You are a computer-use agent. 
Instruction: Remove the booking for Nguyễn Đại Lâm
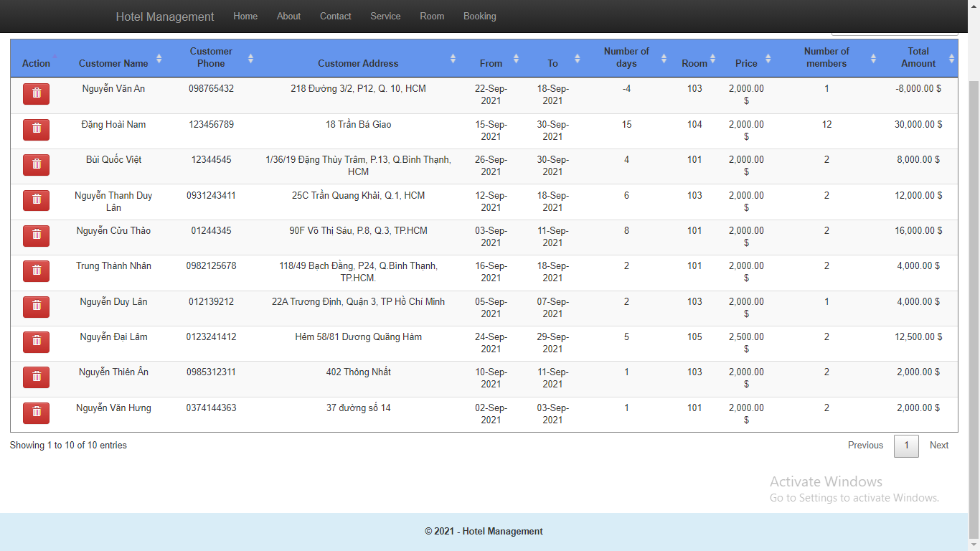click(36, 342)
